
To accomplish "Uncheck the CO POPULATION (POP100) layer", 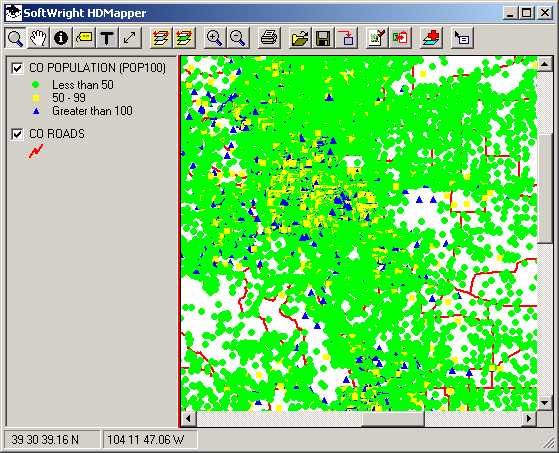I will click(17, 68).
